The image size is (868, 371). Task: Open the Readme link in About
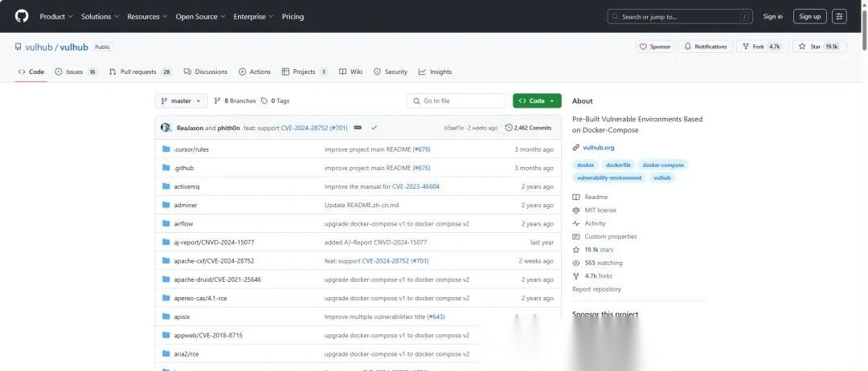point(590,198)
